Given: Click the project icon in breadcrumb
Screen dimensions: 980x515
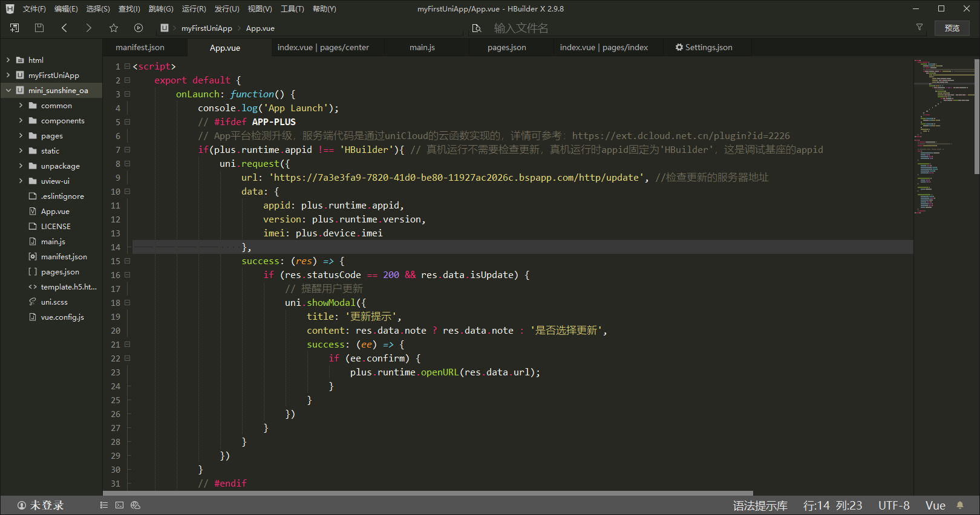Looking at the screenshot, I should (x=165, y=28).
